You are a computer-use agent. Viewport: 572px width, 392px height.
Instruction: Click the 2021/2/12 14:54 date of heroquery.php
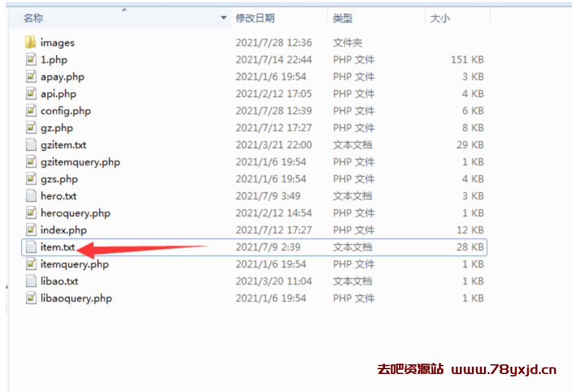274,213
